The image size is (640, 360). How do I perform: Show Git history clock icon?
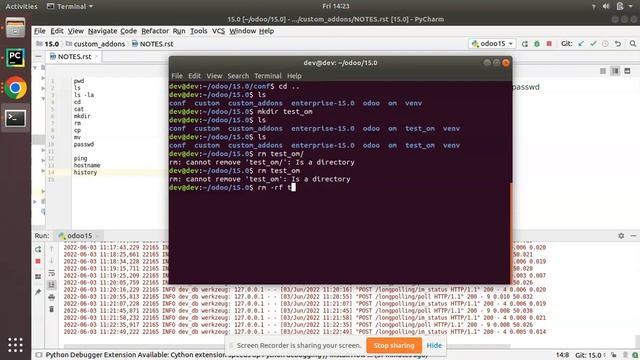pos(605,44)
